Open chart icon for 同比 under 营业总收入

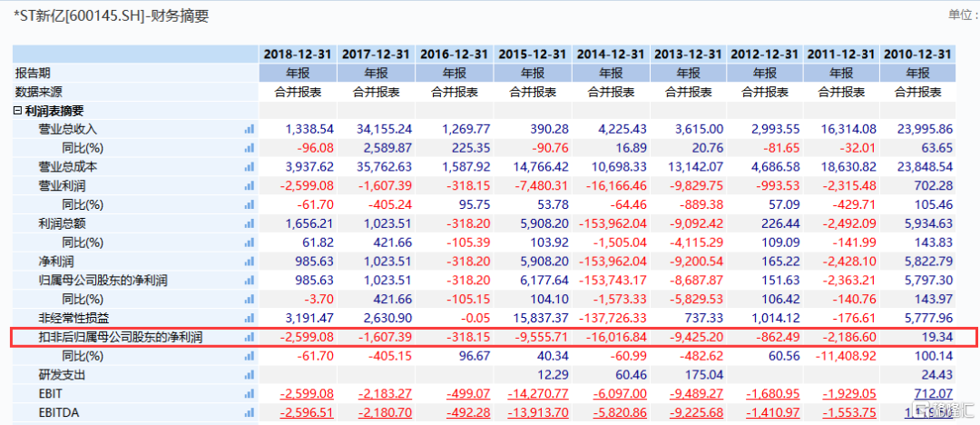pos(250,148)
